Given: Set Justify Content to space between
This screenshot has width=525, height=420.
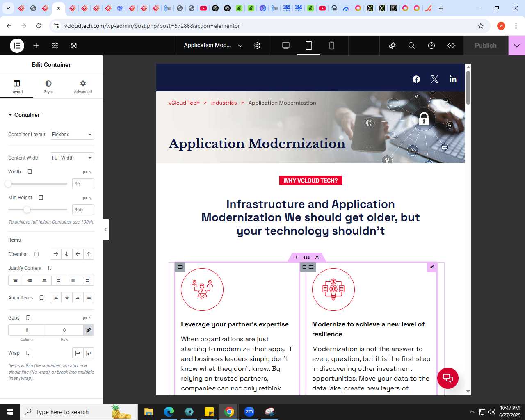Looking at the screenshot, I should [59, 281].
